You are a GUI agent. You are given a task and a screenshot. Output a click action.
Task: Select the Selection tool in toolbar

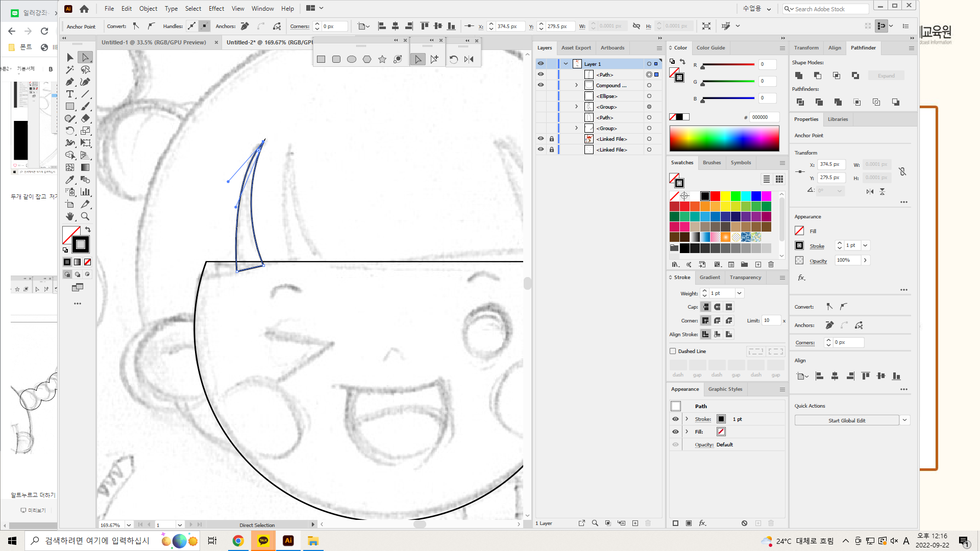(70, 57)
